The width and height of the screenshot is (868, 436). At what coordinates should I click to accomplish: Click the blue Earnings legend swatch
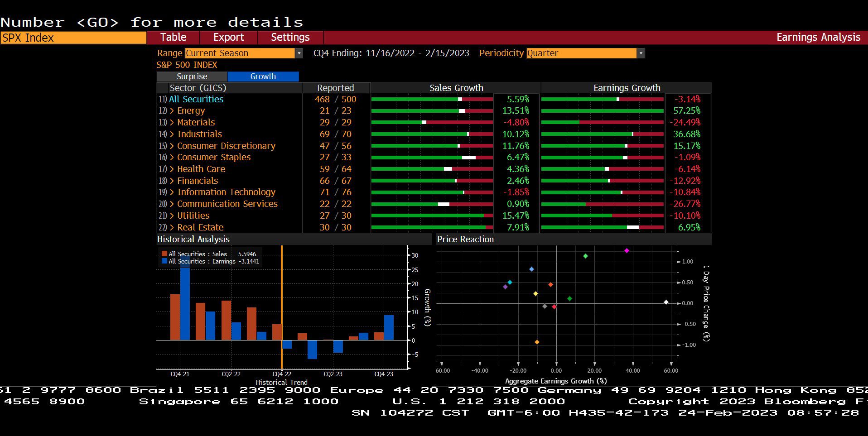164,261
